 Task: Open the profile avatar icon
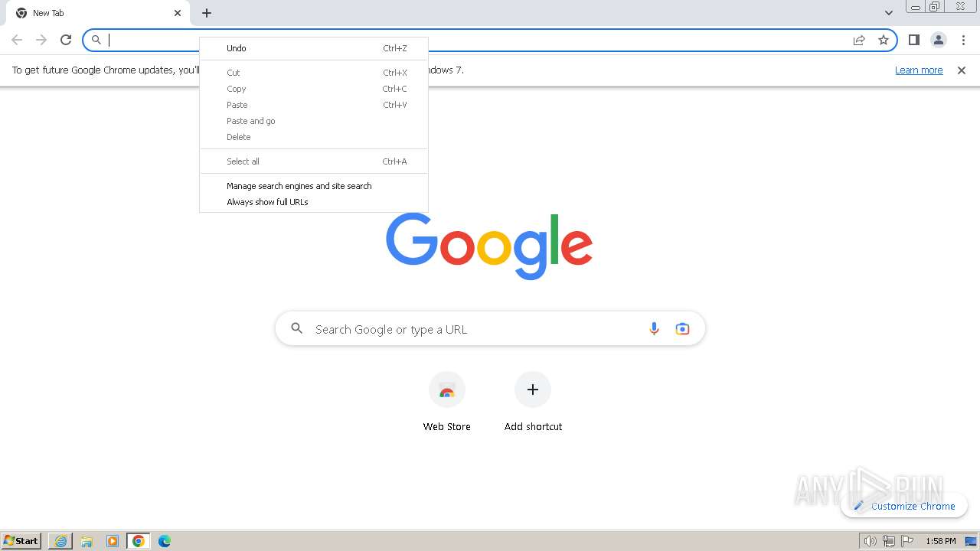[939, 40]
